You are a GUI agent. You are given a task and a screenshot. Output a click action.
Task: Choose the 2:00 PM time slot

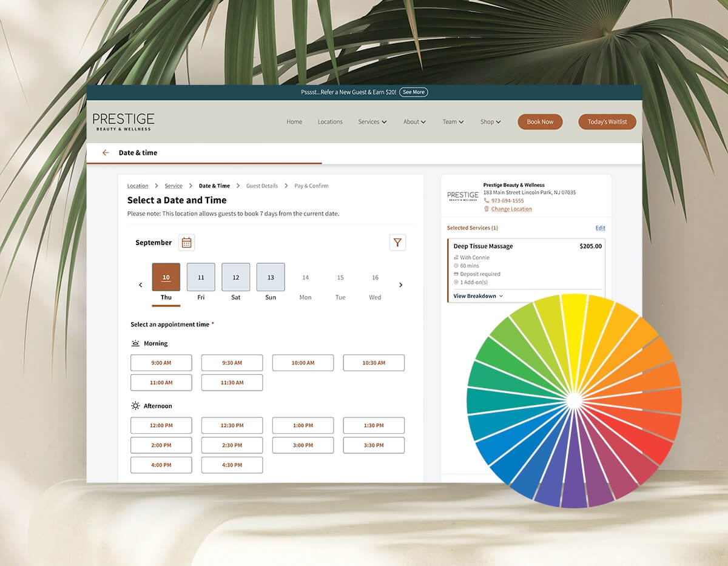(161, 445)
